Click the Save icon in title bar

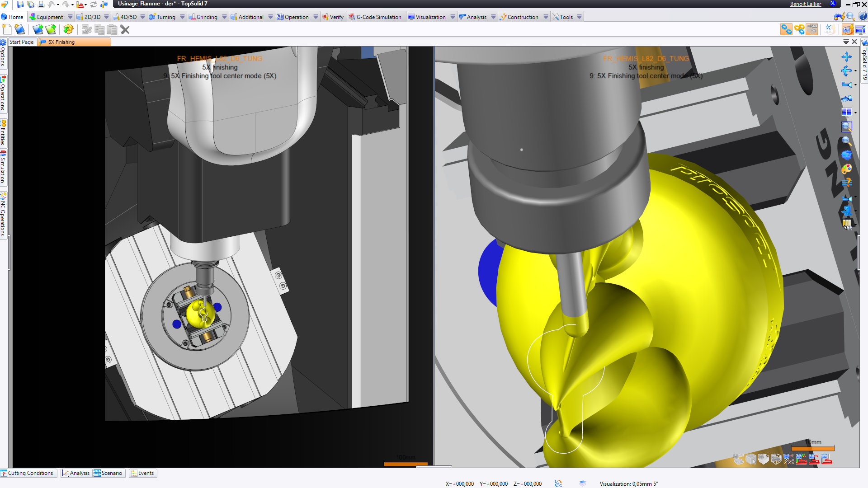point(20,4)
